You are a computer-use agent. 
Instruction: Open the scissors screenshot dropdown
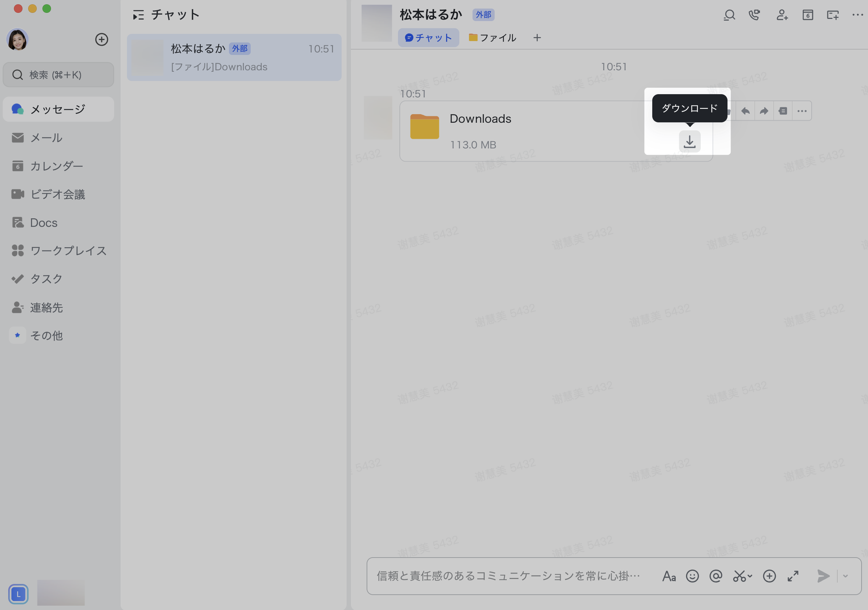[x=750, y=576]
